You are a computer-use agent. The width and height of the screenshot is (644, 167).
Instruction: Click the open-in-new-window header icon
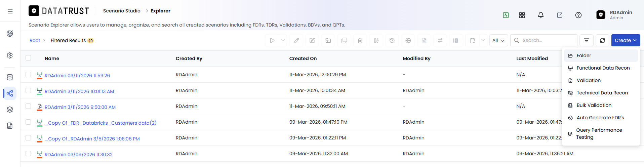560,15
